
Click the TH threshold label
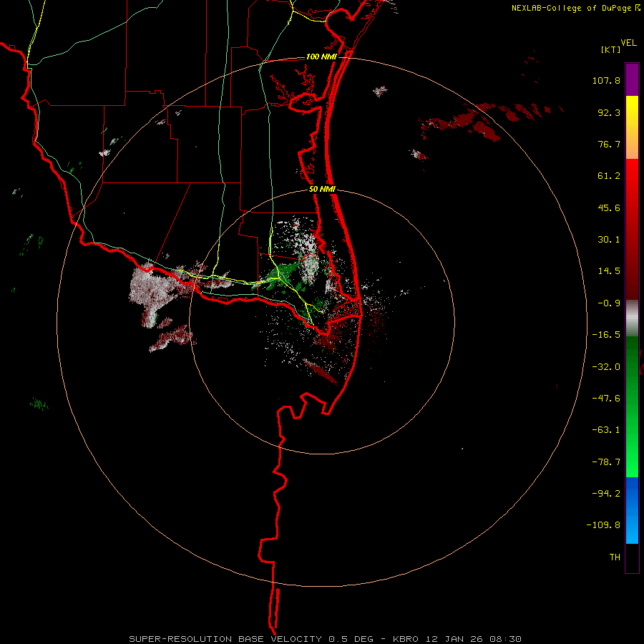pos(615,557)
